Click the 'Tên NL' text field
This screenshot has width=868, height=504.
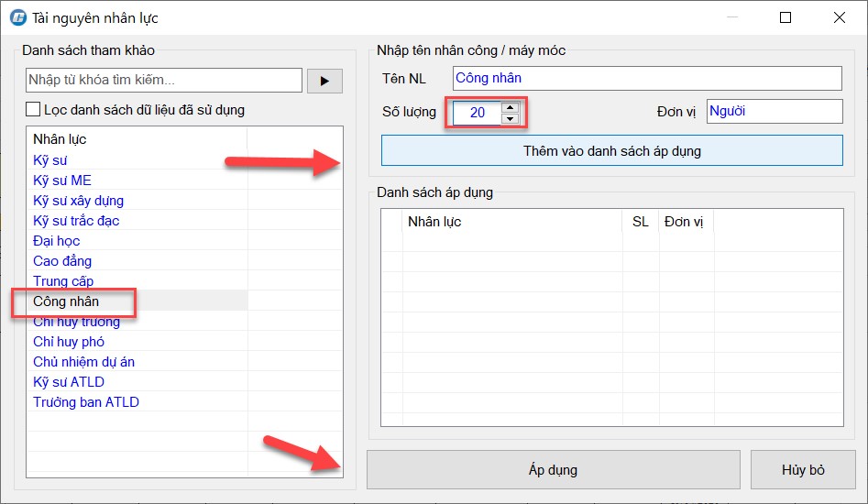click(646, 79)
